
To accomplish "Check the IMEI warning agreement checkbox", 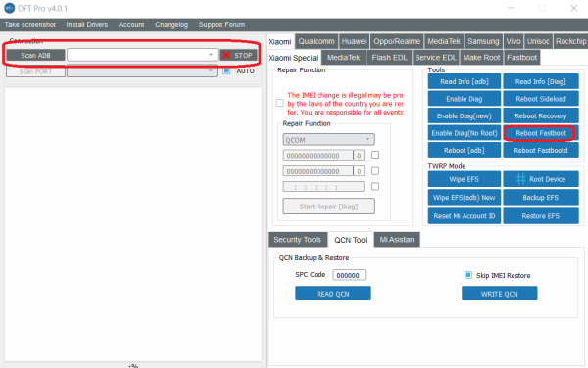I will coord(279,103).
